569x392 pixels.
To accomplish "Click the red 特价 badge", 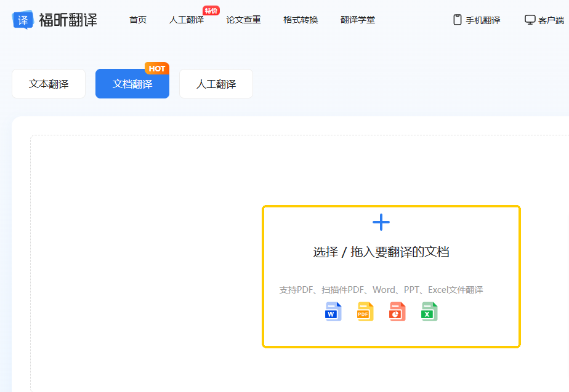I will tap(211, 10).
